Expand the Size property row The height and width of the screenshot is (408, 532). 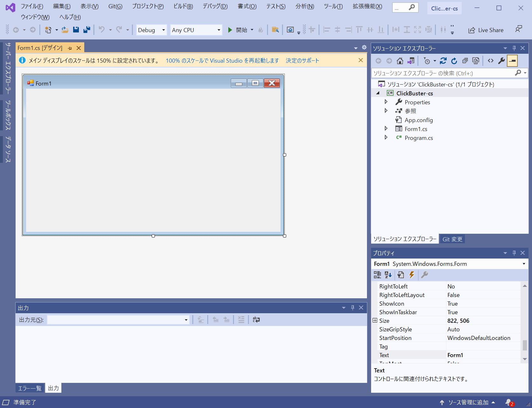pyautogui.click(x=375, y=321)
